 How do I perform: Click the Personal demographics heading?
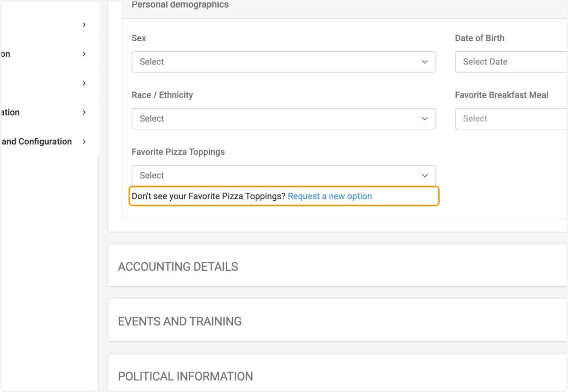(x=180, y=5)
